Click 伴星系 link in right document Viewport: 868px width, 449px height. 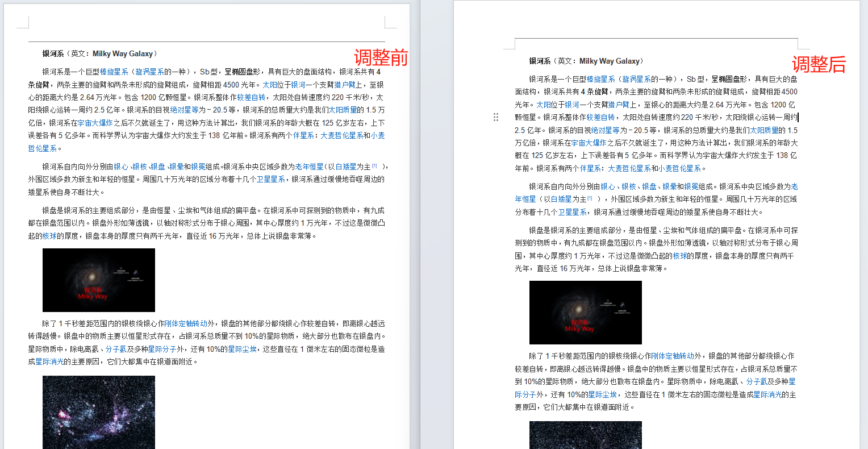591,168
